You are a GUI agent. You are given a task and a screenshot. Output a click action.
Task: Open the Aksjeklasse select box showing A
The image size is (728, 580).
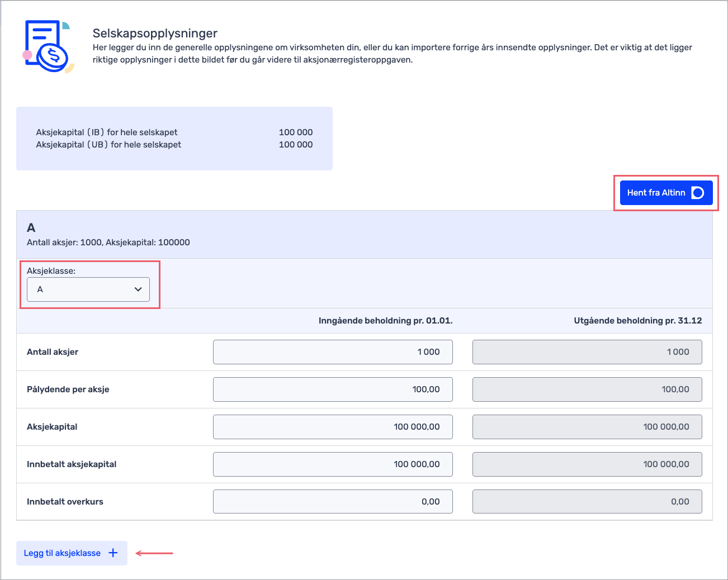(x=88, y=289)
